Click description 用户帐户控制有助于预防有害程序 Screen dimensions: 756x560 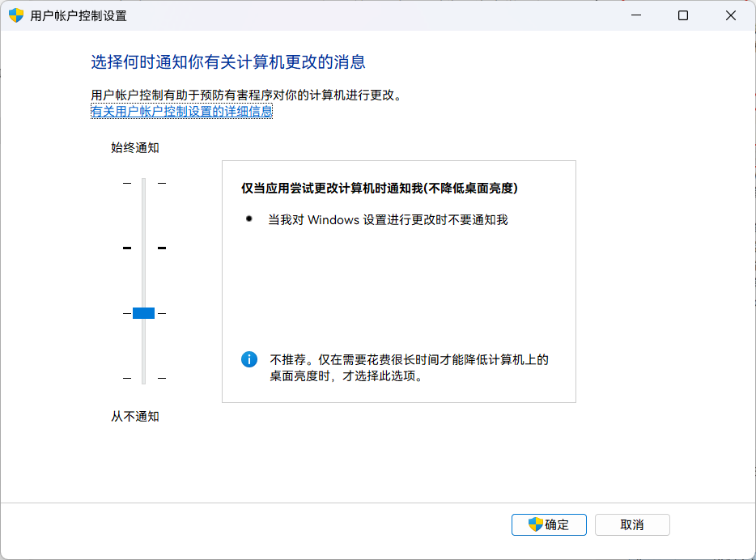coord(248,95)
